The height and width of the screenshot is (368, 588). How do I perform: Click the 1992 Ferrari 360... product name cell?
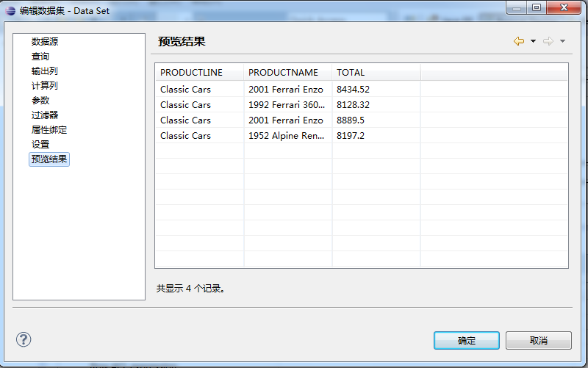tap(287, 104)
